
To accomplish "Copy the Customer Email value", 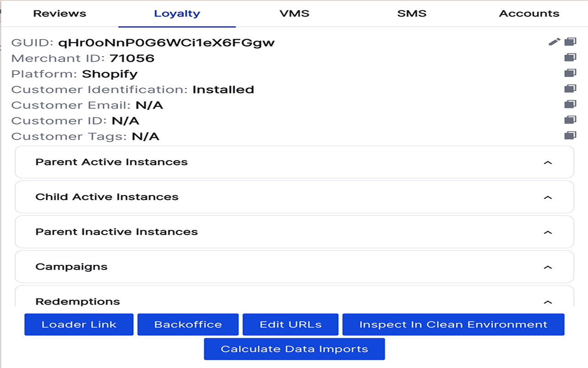I will (570, 104).
